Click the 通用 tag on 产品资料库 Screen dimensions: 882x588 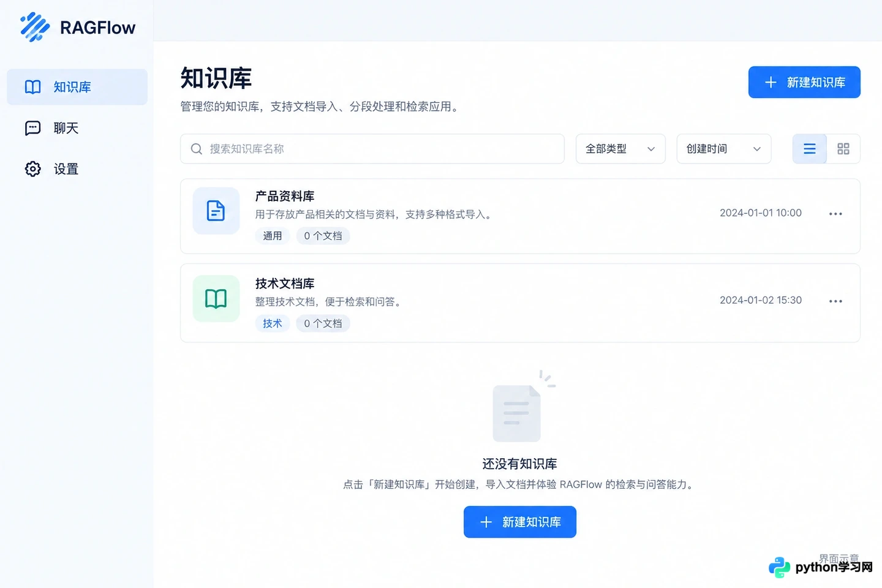tap(273, 236)
